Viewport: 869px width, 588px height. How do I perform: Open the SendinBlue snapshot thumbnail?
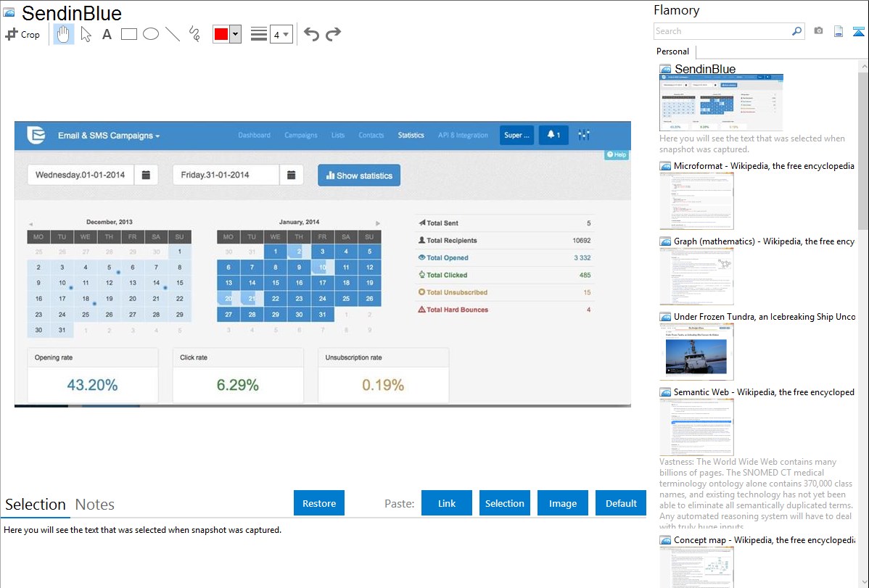pyautogui.click(x=721, y=102)
